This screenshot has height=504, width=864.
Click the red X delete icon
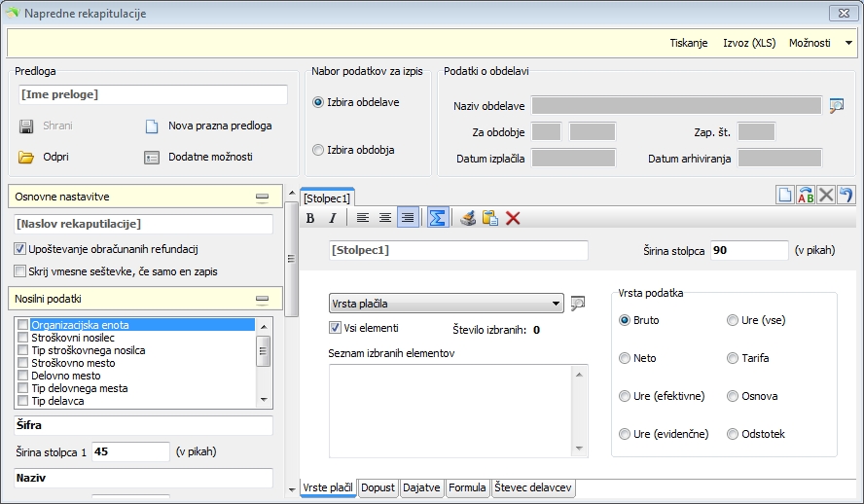(x=513, y=218)
